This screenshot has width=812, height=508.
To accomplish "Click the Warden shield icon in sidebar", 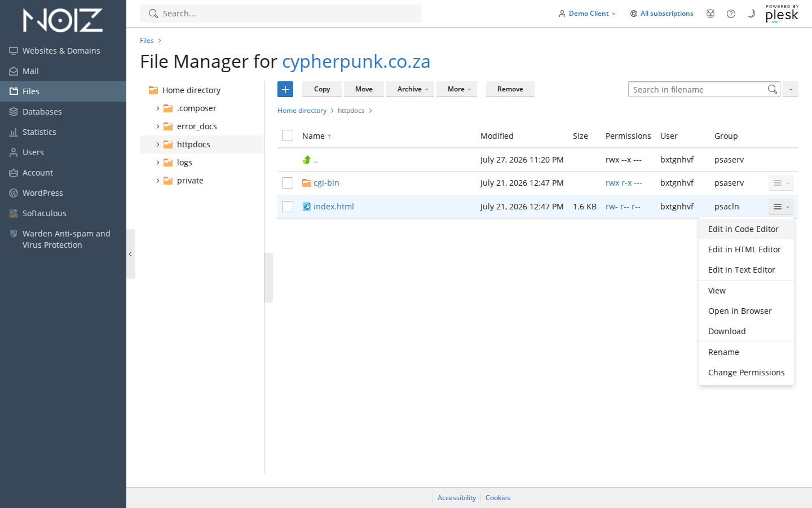I will point(14,234).
